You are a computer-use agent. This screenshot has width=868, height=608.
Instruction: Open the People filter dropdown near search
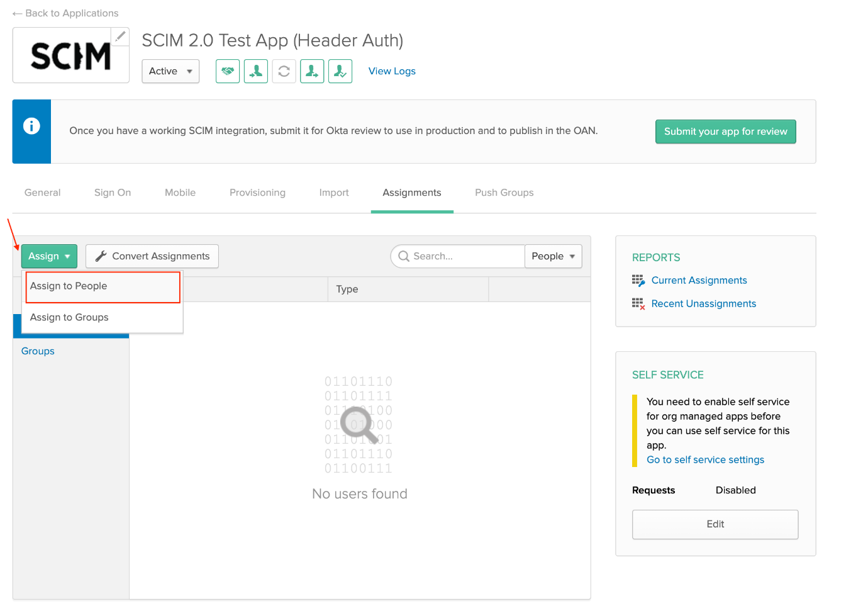coord(552,256)
